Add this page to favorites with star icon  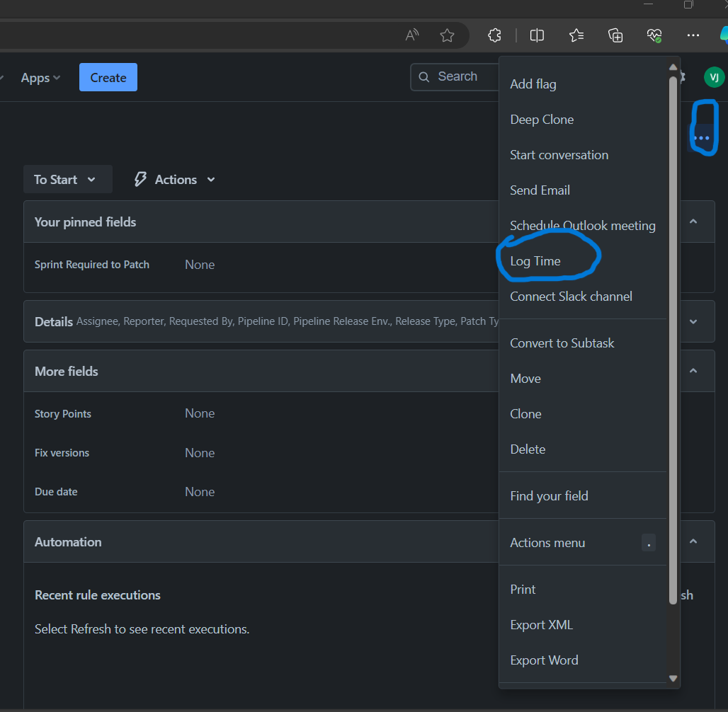point(447,35)
